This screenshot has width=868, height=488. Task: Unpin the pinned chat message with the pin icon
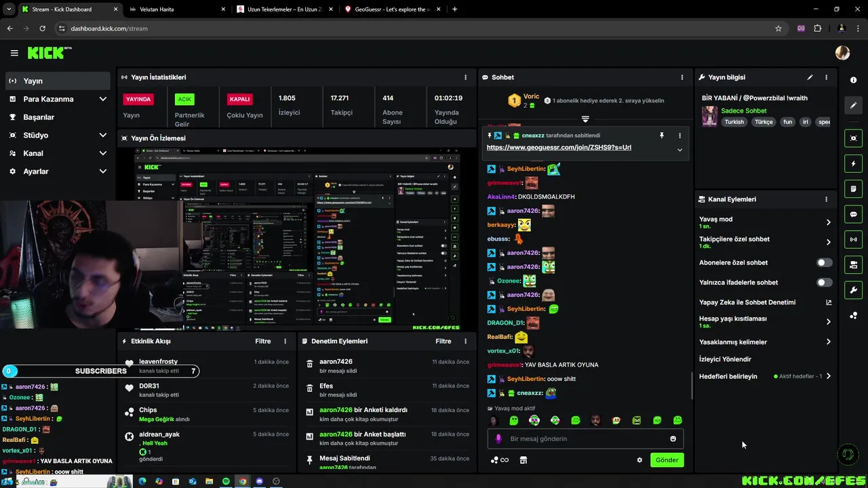(x=662, y=136)
